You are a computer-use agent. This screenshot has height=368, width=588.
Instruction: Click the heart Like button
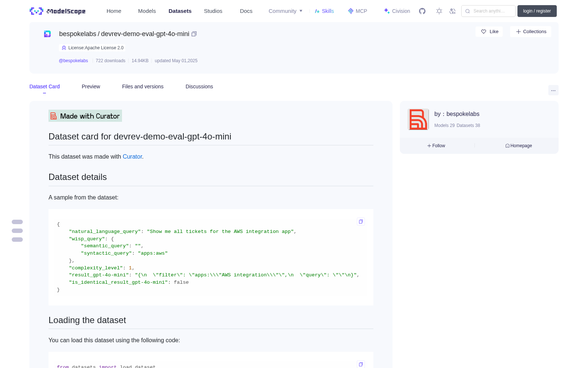[489, 32]
